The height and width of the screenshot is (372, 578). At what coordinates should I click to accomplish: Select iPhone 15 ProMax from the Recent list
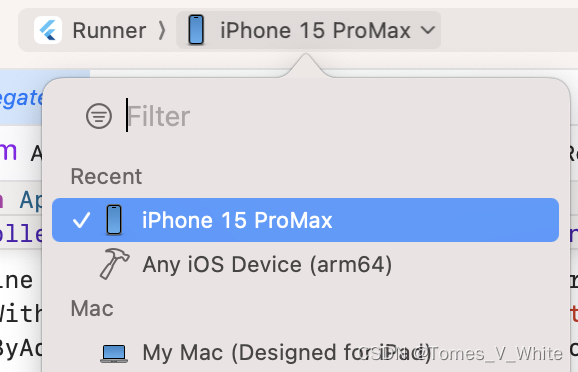[306, 220]
